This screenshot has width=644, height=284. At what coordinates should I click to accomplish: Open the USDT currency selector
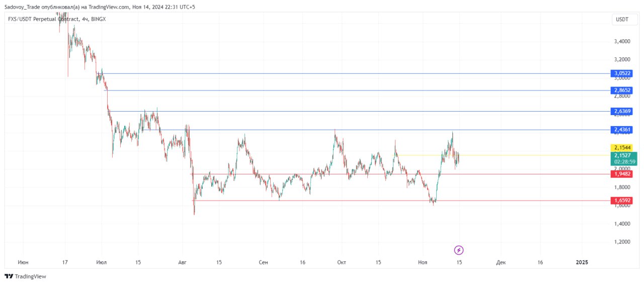tap(622, 19)
